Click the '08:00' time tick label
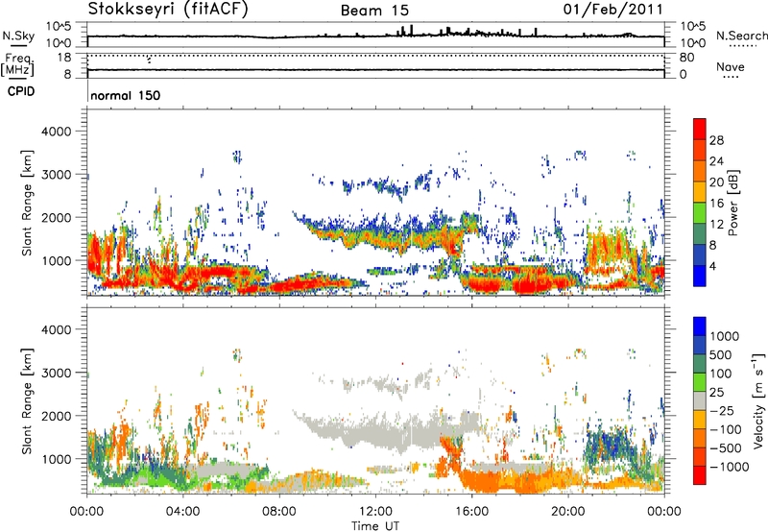768x532 pixels. point(278,512)
